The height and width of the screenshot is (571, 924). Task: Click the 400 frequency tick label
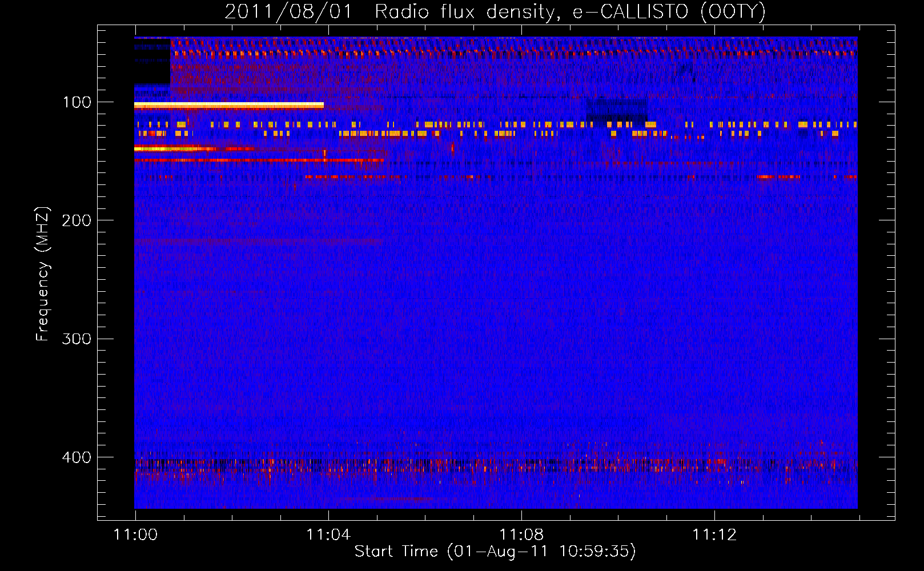click(x=77, y=457)
